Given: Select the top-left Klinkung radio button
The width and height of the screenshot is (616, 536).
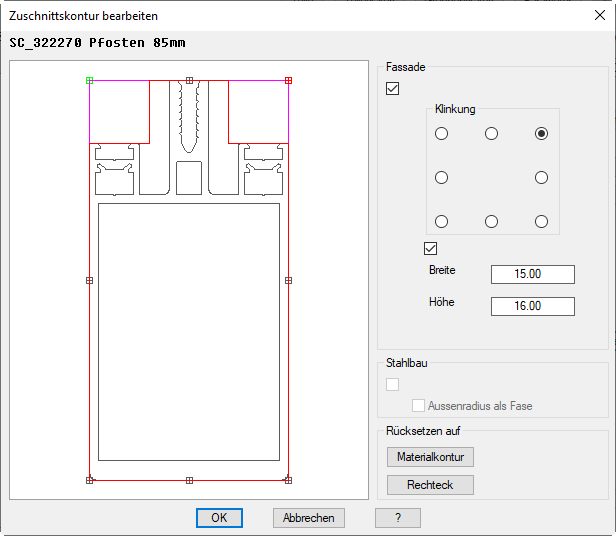Looking at the screenshot, I should pyautogui.click(x=441, y=133).
